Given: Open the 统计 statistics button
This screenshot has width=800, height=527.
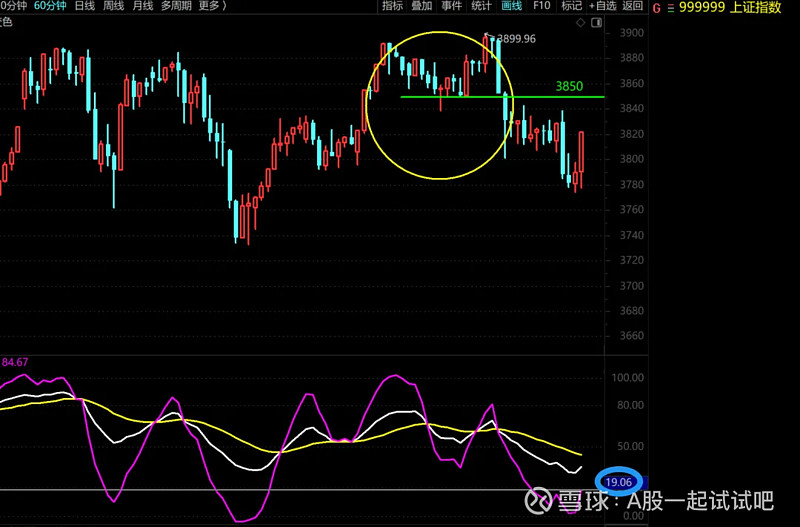Looking at the screenshot, I should coord(481,6).
